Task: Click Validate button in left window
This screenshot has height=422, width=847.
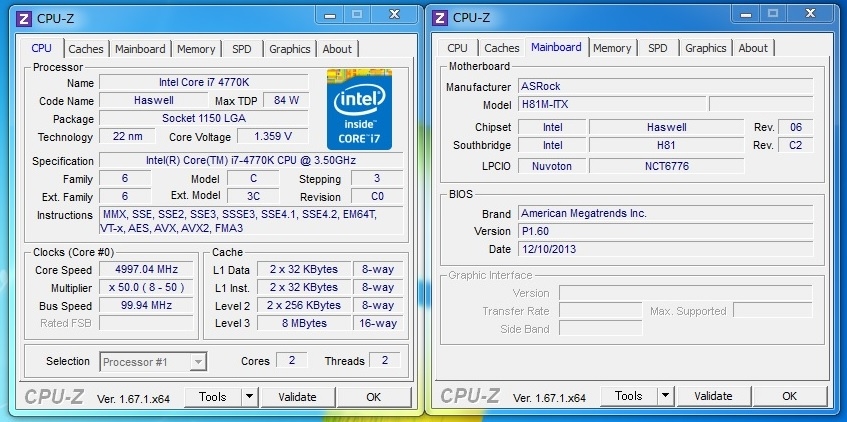Action: (297, 397)
